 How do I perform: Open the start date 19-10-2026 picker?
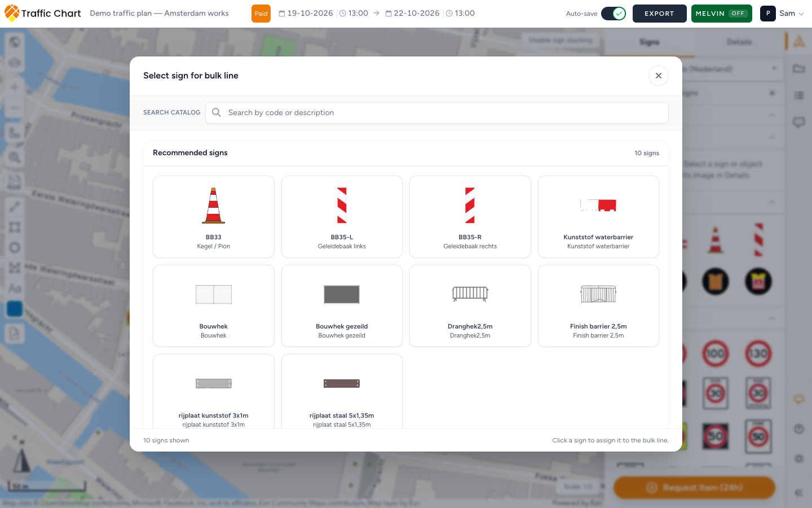click(x=306, y=14)
